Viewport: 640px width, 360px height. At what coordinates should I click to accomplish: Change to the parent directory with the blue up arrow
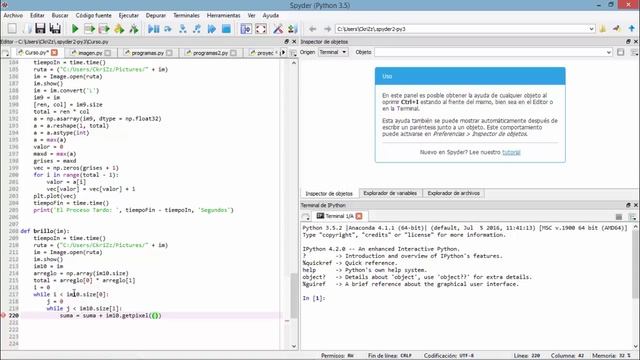click(x=631, y=29)
